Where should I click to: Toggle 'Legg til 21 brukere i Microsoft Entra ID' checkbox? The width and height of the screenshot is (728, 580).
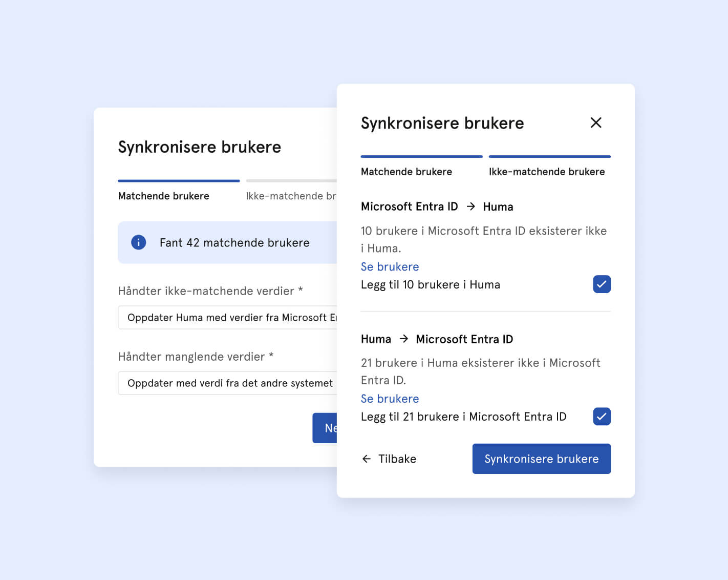[602, 417]
